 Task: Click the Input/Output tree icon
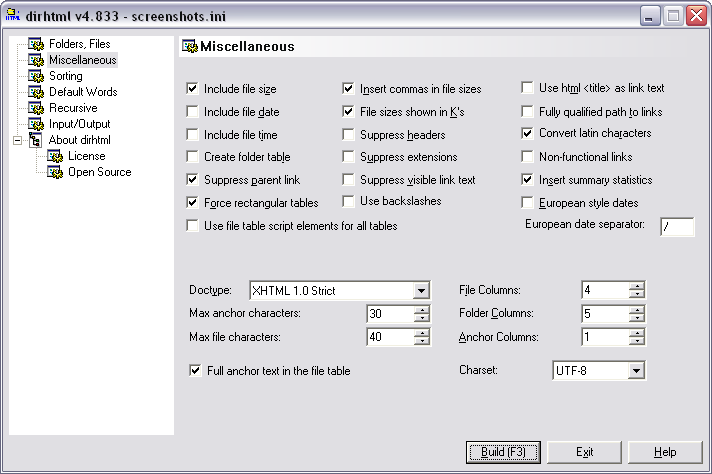pyautogui.click(x=36, y=124)
